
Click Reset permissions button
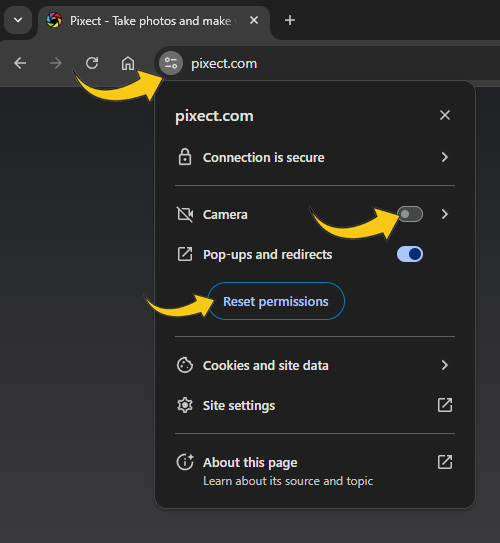(x=276, y=301)
